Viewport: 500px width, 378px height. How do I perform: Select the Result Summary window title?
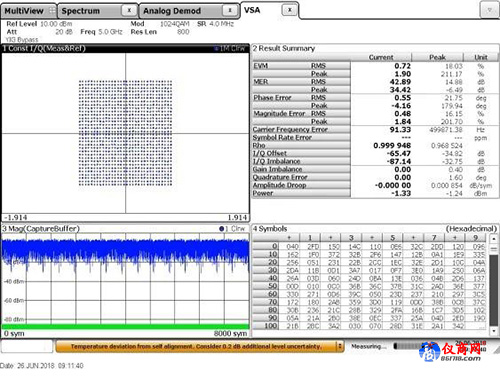point(284,48)
